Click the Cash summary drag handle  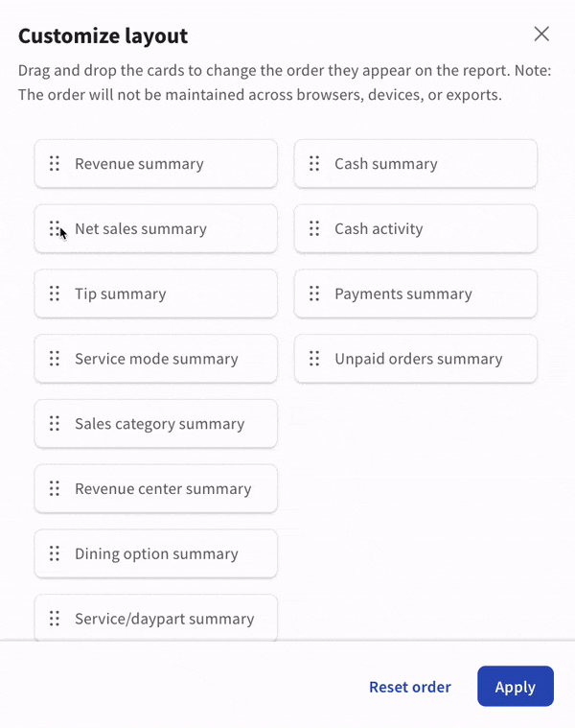click(x=314, y=164)
